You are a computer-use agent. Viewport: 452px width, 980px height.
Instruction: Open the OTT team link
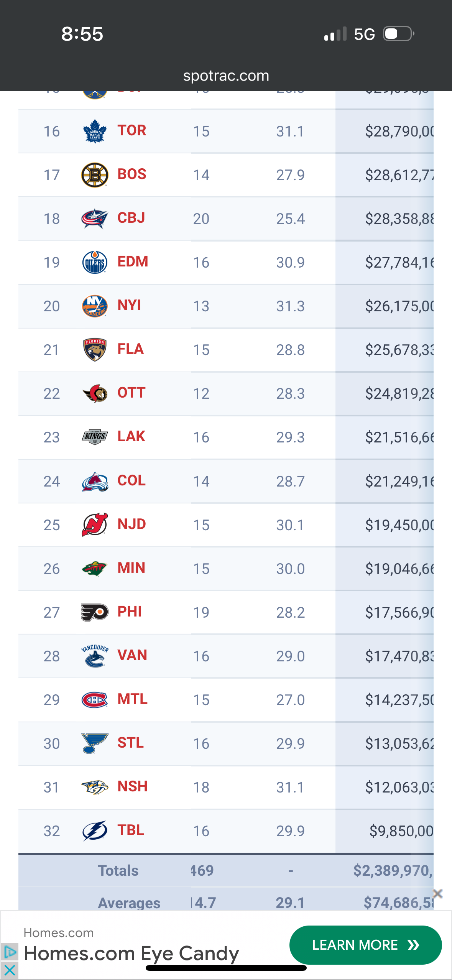pos(131,393)
